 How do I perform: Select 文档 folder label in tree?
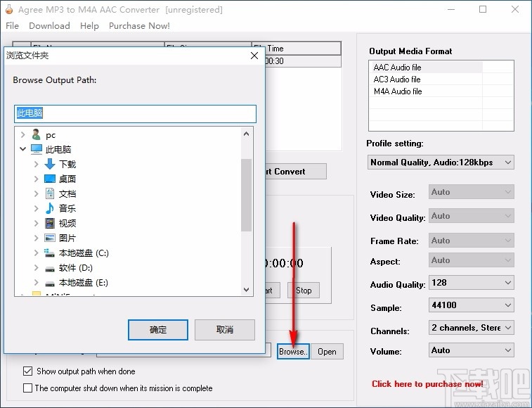pyautogui.click(x=67, y=193)
